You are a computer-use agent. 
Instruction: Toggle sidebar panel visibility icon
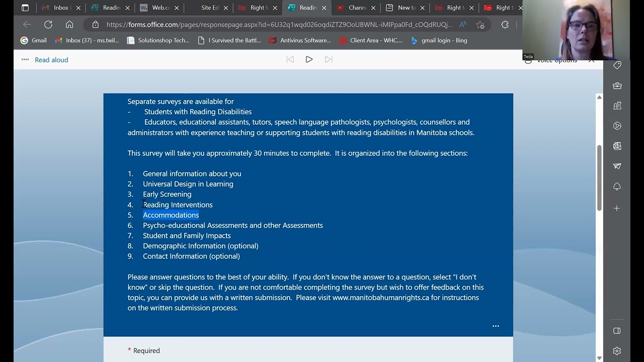pos(617,331)
